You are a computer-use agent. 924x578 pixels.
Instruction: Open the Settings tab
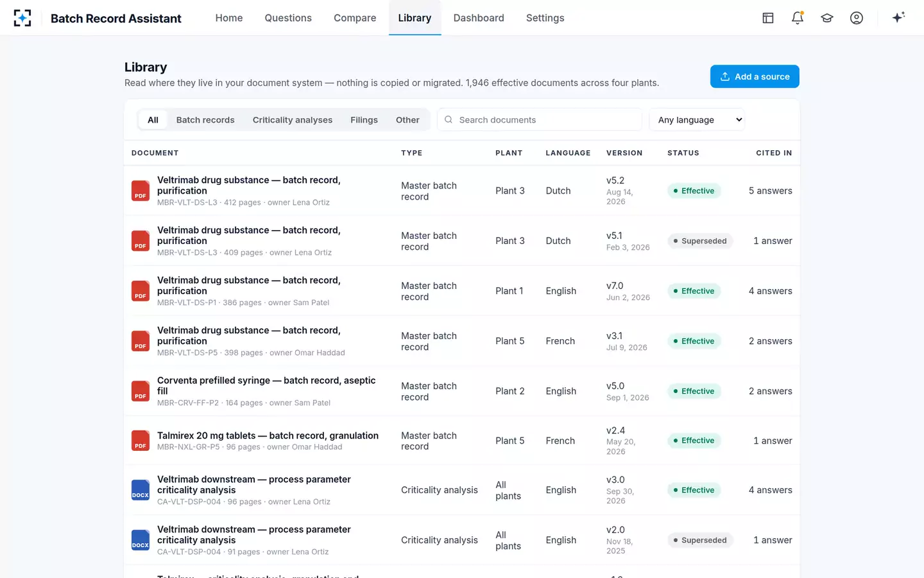click(545, 18)
